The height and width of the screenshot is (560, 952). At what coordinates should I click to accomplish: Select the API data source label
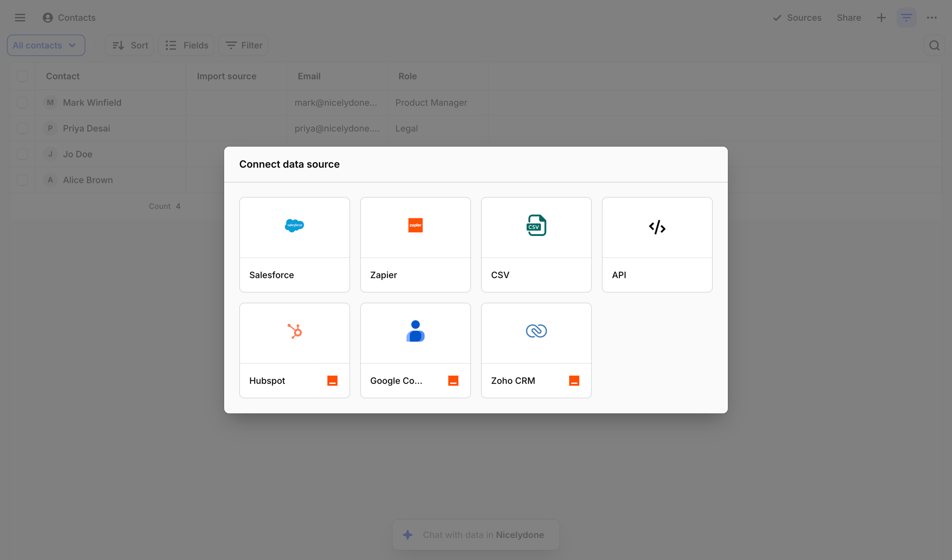tap(619, 275)
